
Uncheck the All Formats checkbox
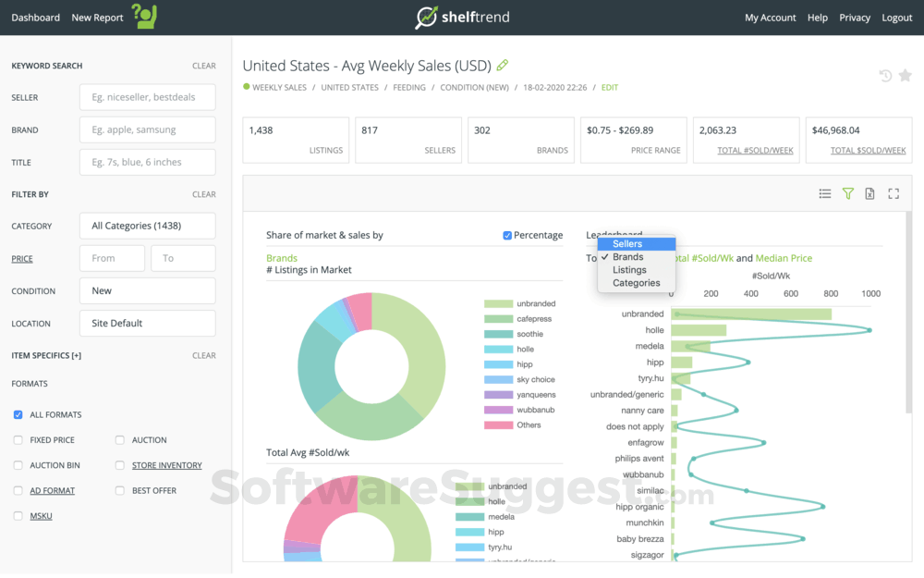click(18, 415)
